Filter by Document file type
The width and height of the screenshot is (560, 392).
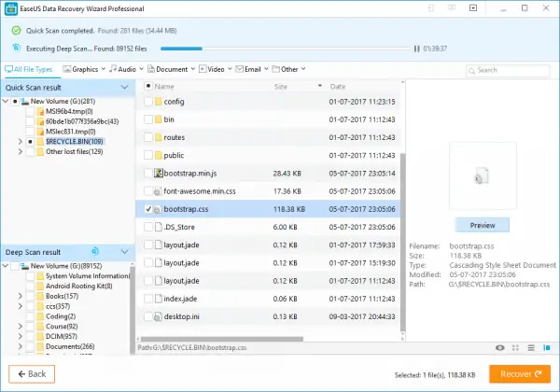[x=167, y=69]
